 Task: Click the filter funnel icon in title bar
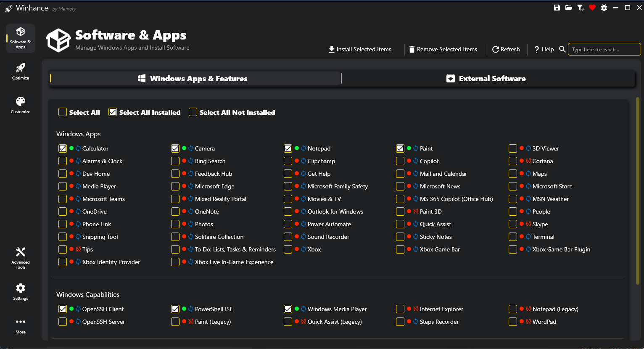581,8
